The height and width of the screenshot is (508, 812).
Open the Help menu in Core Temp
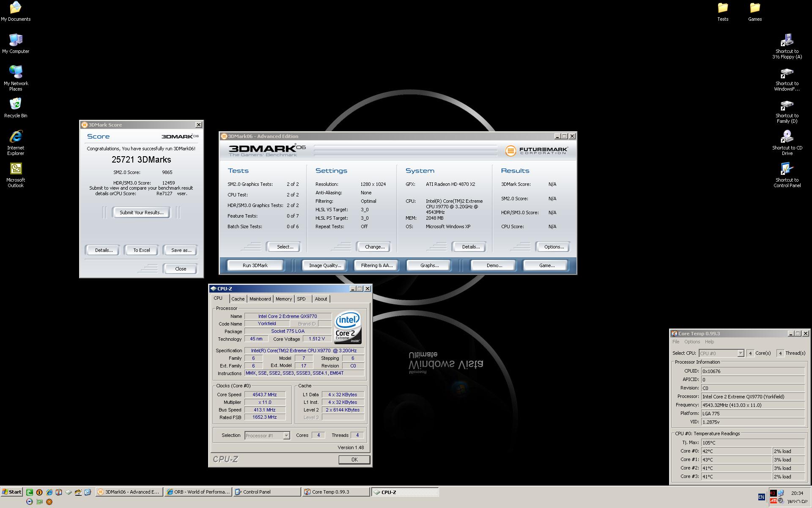tap(709, 342)
